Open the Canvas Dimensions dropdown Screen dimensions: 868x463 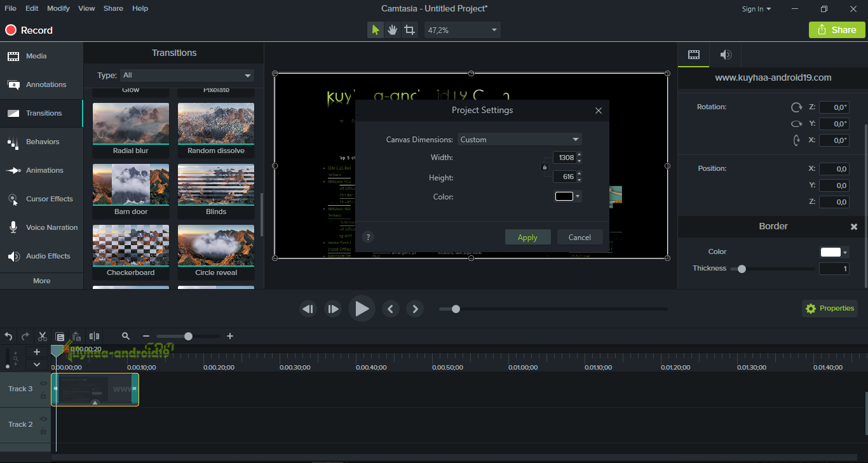tap(520, 139)
